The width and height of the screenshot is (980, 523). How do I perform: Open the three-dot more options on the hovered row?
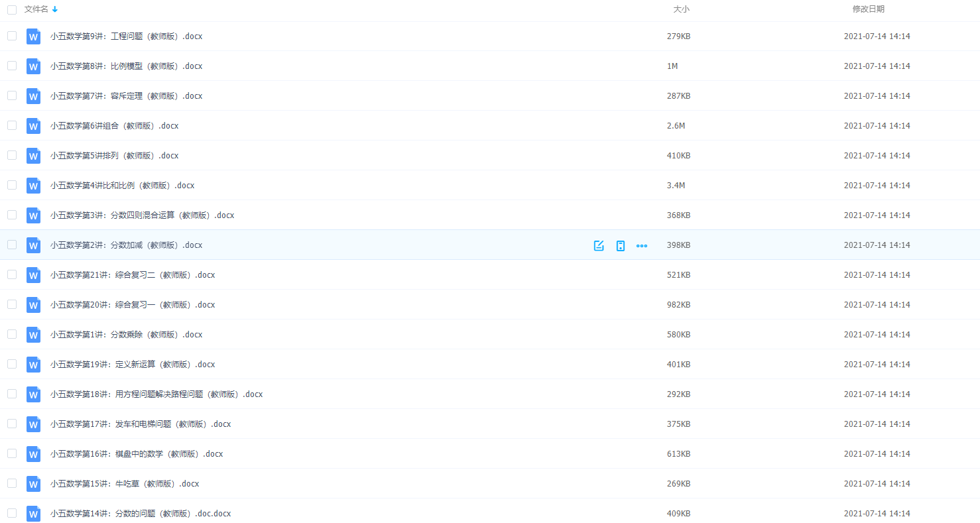[x=642, y=246]
